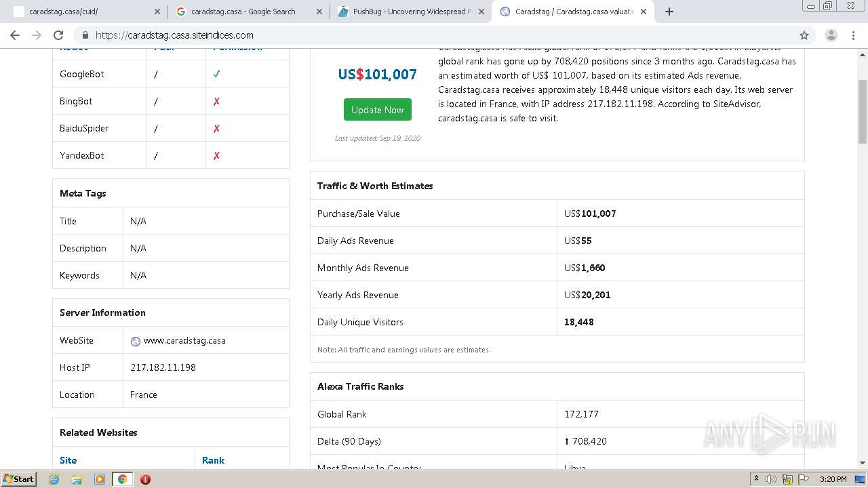Viewport: 868px width, 488px height.
Task: Select the Purchase/Sale Value amount
Action: (x=590, y=213)
